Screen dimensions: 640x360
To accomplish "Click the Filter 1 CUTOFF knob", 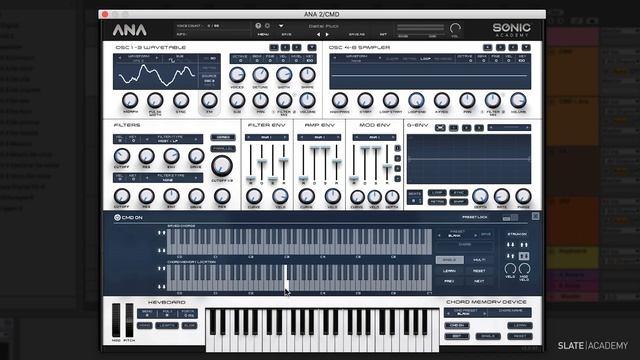I will coord(122,156).
